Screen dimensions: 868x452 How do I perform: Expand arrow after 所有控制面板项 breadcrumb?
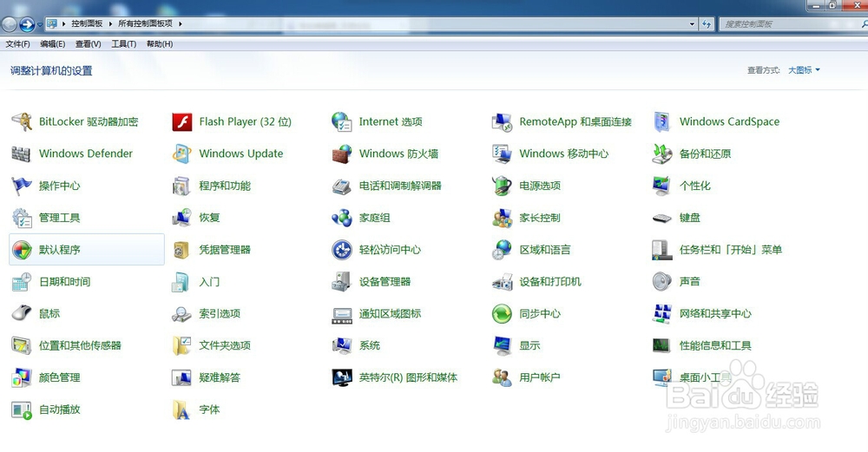point(180,23)
